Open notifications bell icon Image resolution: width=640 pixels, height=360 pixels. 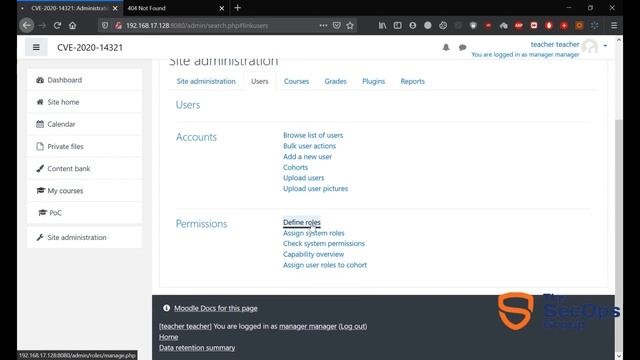pyautogui.click(x=446, y=47)
